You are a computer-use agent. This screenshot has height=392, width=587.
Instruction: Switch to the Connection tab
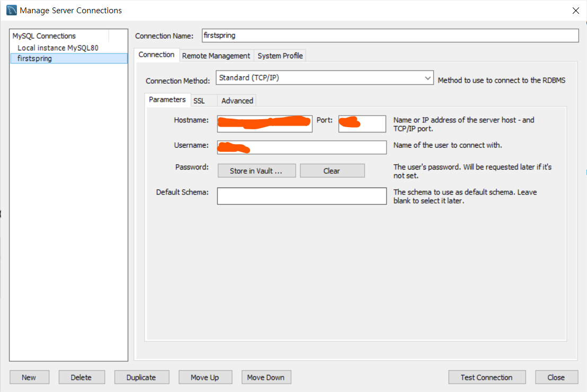(x=156, y=55)
